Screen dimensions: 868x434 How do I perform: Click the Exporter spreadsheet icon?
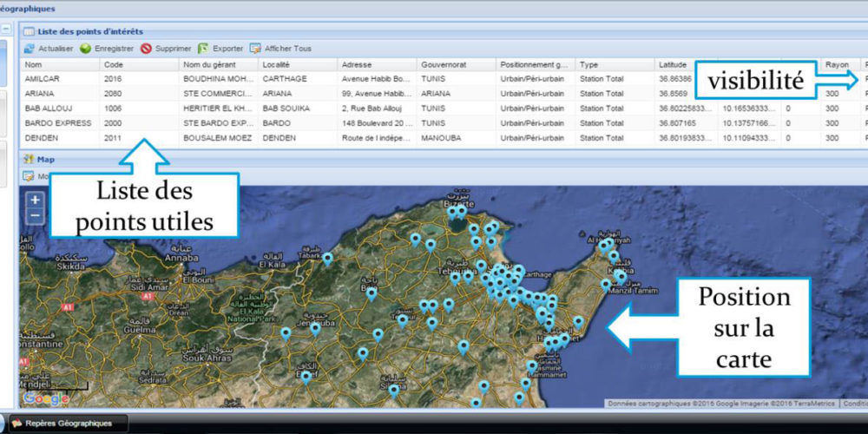coord(203,49)
